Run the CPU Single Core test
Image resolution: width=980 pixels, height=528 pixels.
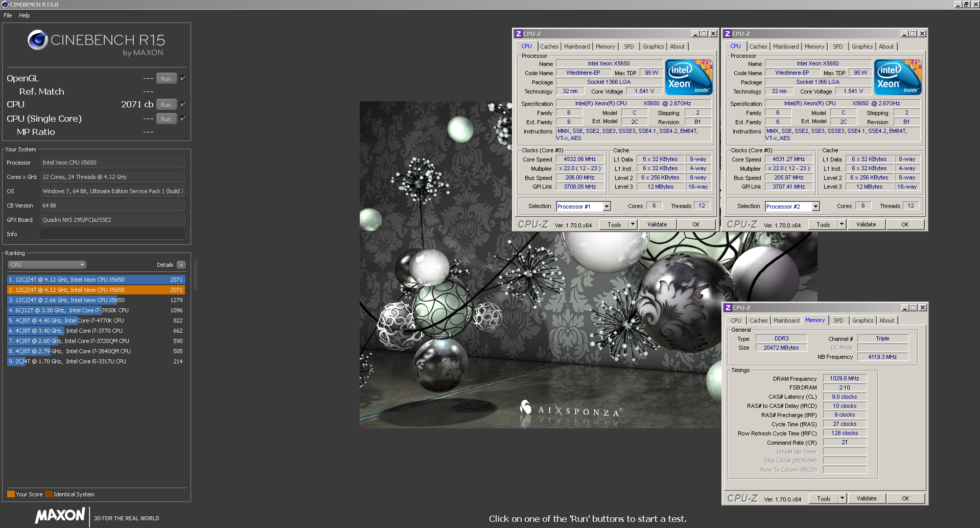(x=166, y=119)
